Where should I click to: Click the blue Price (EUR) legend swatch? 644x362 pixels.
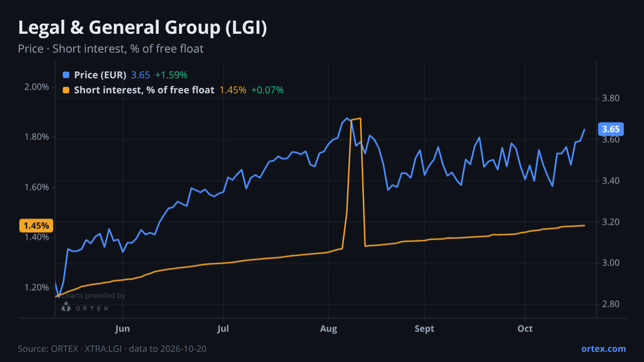[66, 75]
